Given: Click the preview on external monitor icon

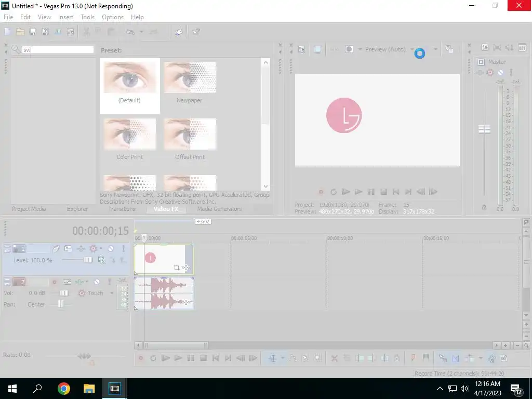Looking at the screenshot, I should point(317,49).
